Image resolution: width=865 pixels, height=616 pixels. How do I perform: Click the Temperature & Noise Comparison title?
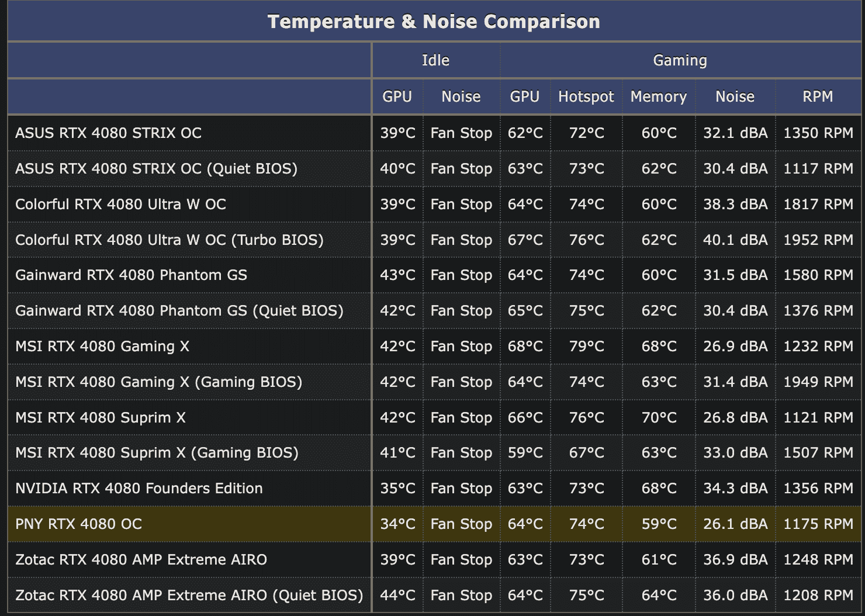coord(433,22)
